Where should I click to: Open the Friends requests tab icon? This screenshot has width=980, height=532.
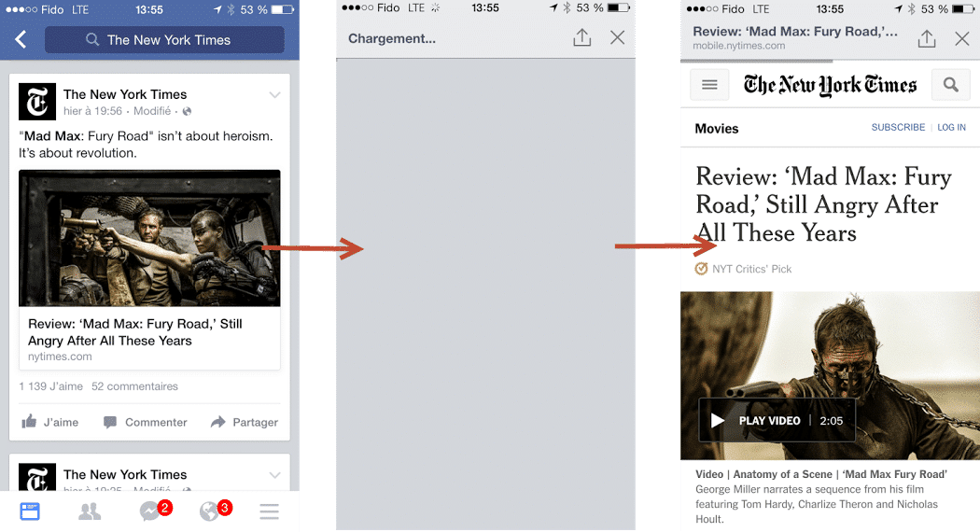click(90, 511)
